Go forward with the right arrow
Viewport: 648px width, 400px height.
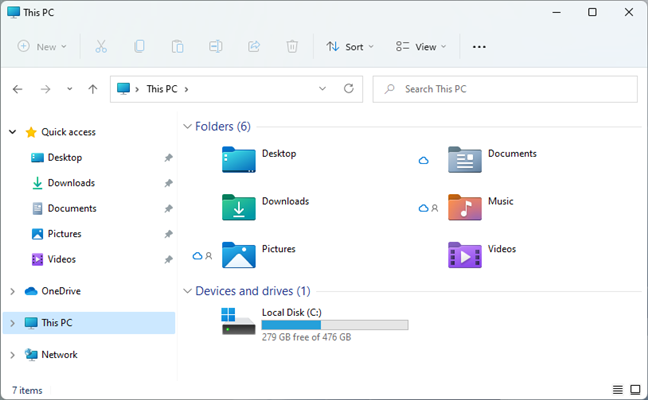pos(45,89)
